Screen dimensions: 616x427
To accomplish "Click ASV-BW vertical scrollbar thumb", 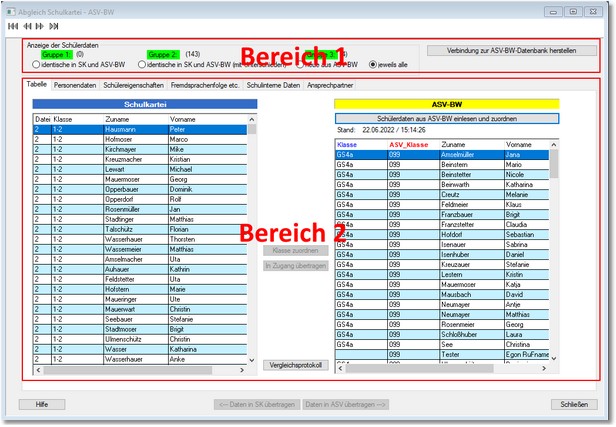I will click(x=554, y=164).
